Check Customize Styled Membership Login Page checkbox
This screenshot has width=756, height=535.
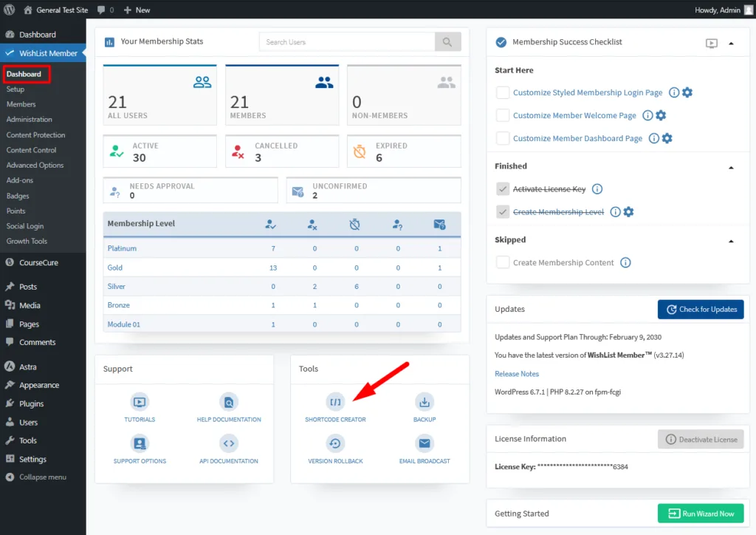[x=503, y=92]
